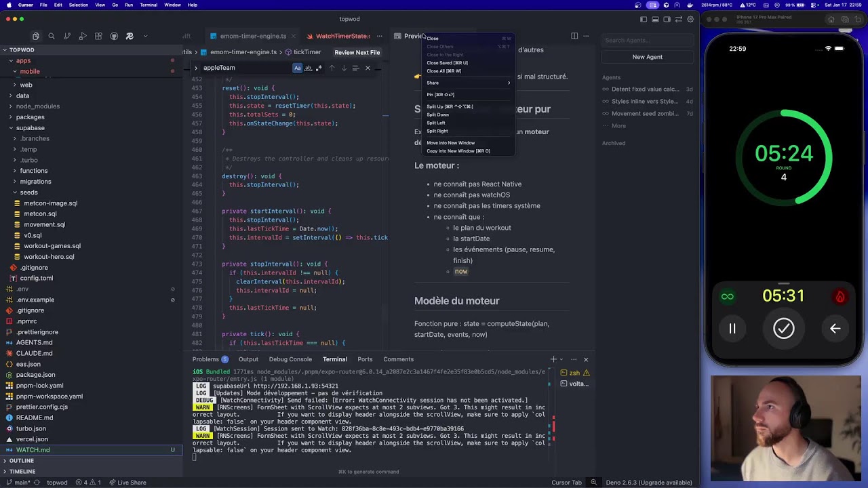Go to next find match arrow
This screenshot has width=868, height=488.
tap(344, 68)
